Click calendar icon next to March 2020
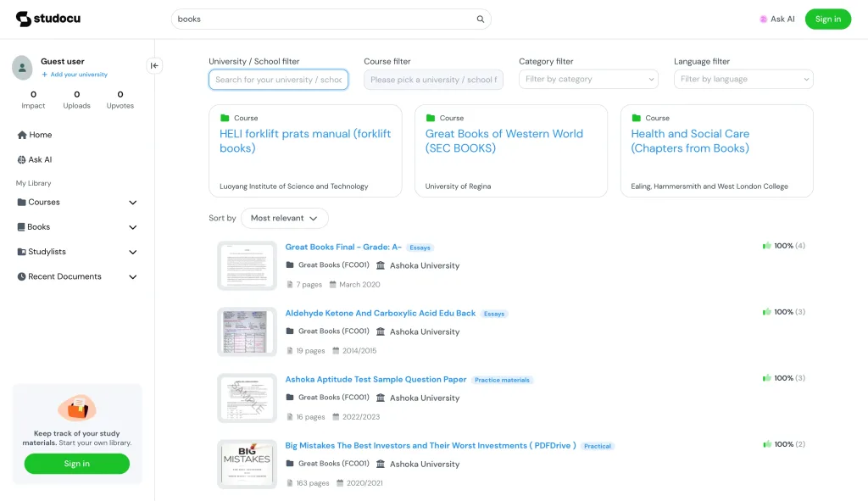Screen dimensions: 868x501 pyautogui.click(x=332, y=285)
